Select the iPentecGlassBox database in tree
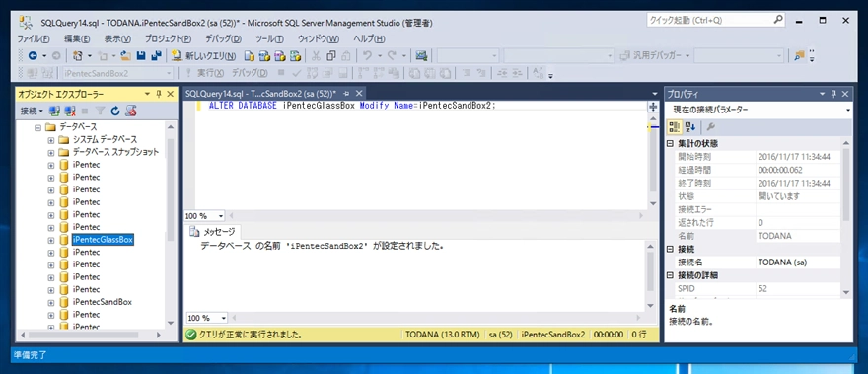This screenshot has height=374, width=868. point(103,240)
